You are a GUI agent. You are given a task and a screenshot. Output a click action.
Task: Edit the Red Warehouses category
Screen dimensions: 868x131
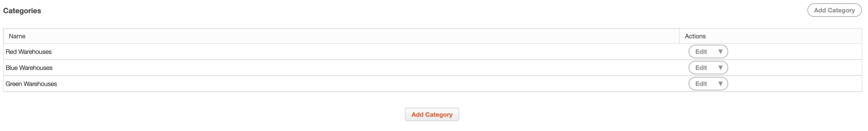[x=701, y=52]
